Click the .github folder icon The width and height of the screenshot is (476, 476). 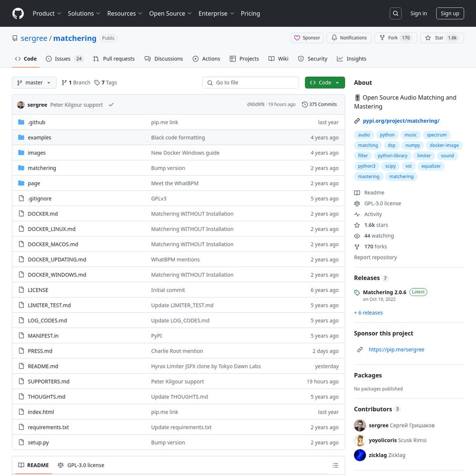click(21, 122)
